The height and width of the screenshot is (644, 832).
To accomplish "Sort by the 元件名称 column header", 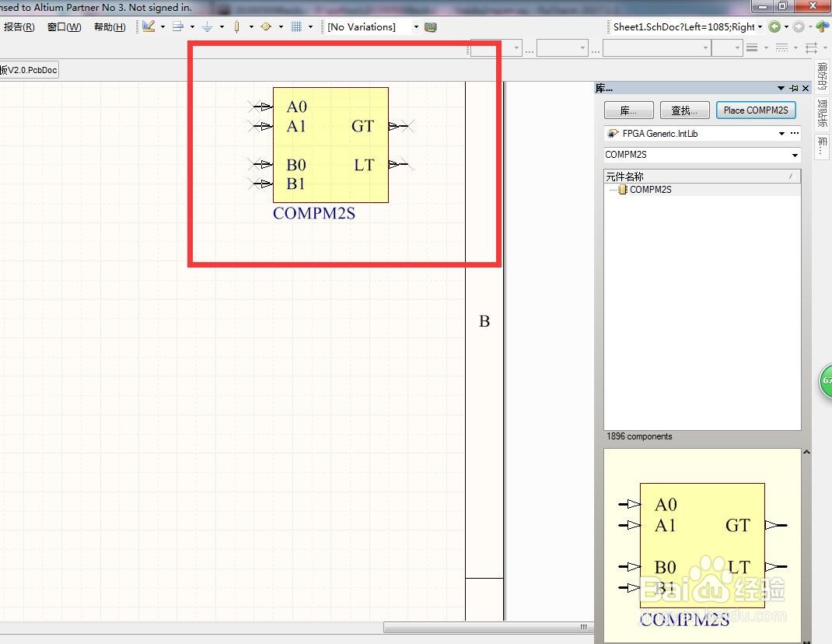I will click(x=702, y=177).
